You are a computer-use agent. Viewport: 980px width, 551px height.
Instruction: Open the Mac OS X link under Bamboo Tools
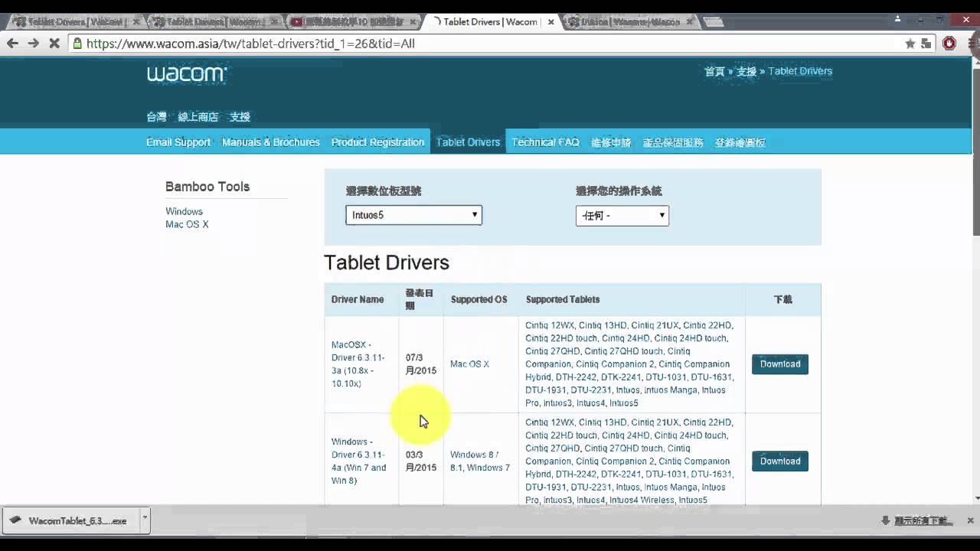click(x=187, y=224)
